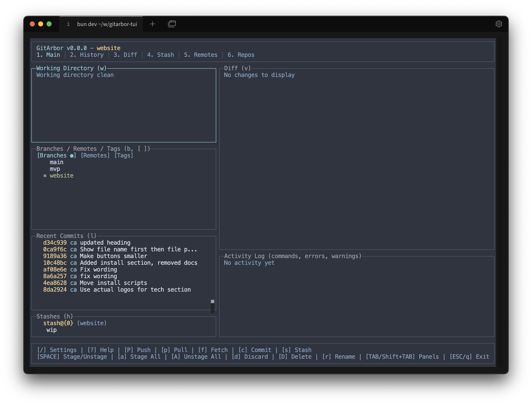The image size is (532, 405).
Task: Open the Stash tab in GitArbor
Action: [x=160, y=55]
